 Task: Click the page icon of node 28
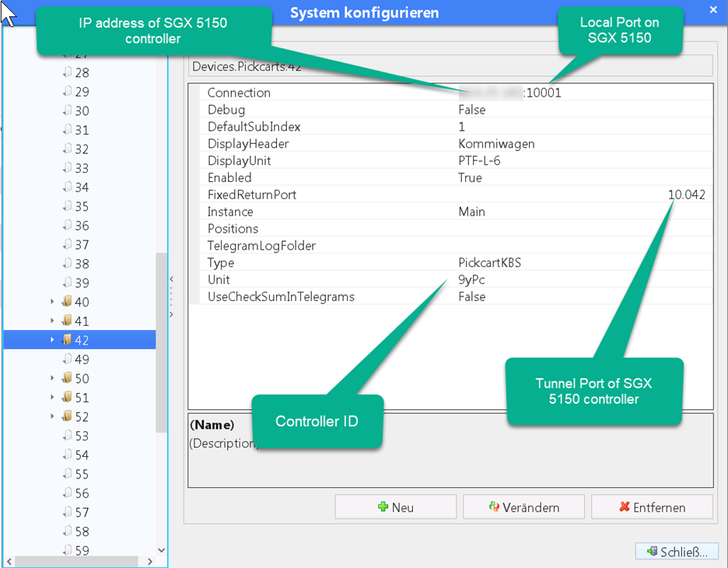[x=68, y=72]
